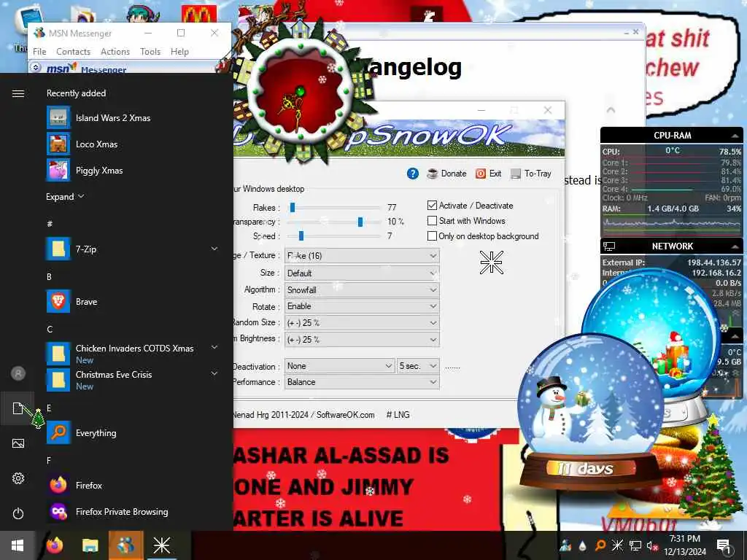Click the # LNG language link
This screenshot has height=560, width=747.
[398, 415]
